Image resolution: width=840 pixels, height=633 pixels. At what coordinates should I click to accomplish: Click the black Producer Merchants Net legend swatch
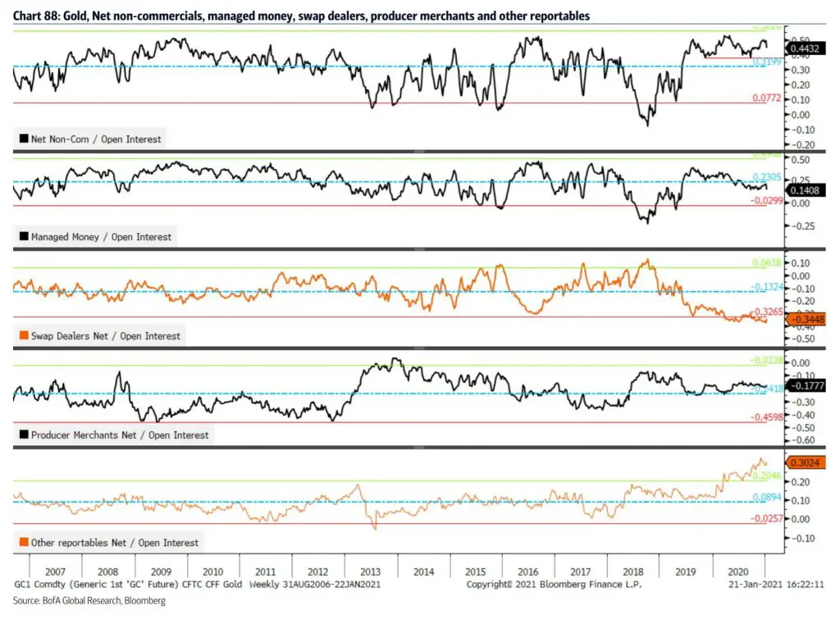coord(24,435)
